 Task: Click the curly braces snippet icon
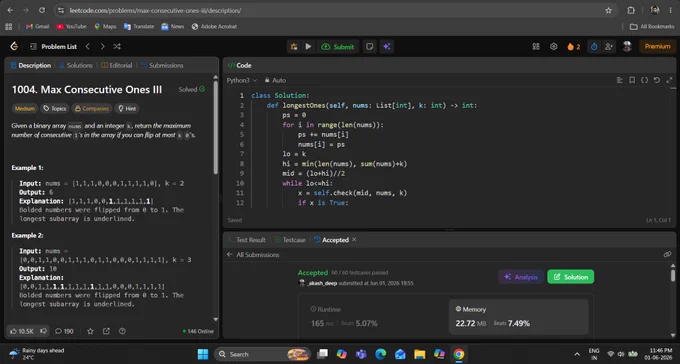click(644, 80)
